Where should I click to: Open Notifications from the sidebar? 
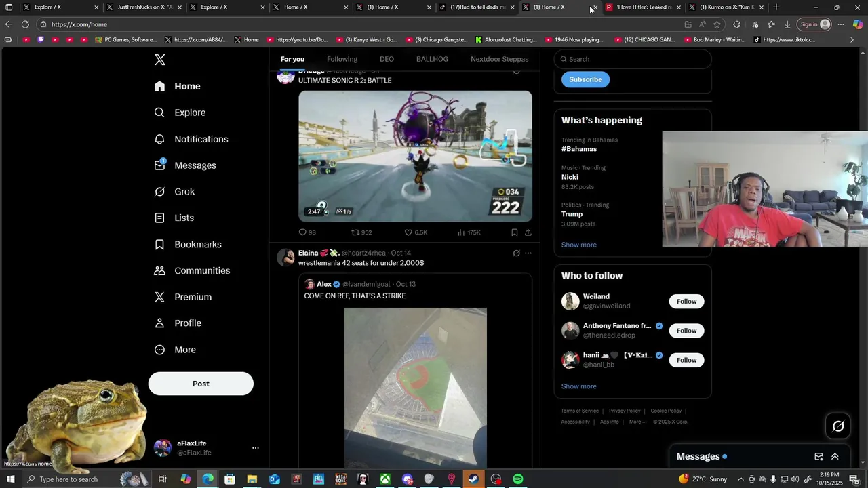tap(191, 139)
